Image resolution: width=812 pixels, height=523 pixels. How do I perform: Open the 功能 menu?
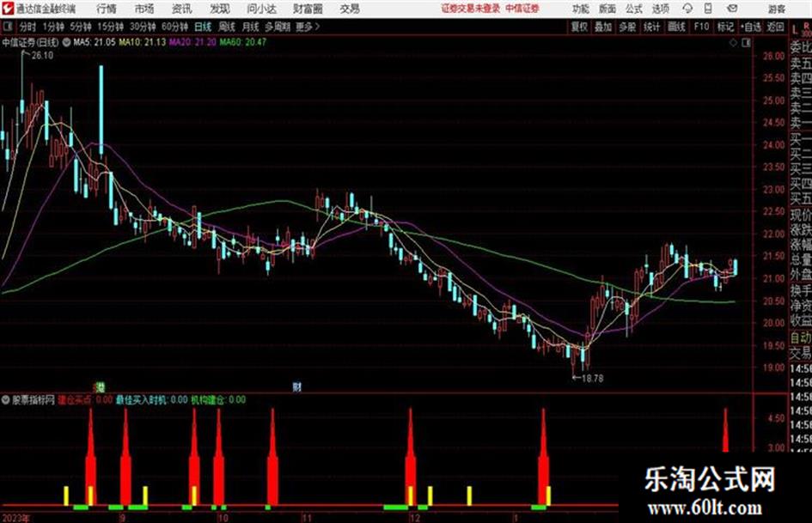[x=581, y=9]
